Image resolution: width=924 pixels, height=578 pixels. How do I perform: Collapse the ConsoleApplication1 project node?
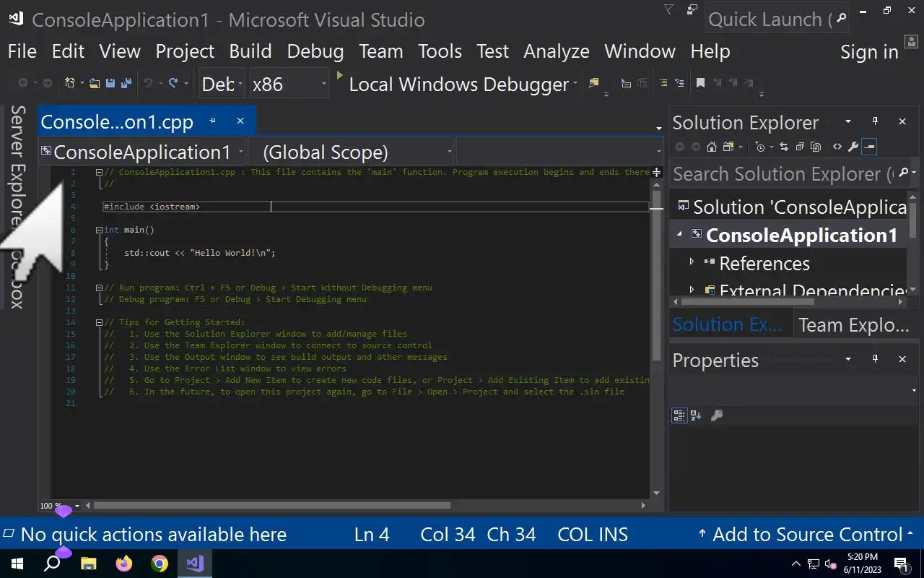(679, 235)
